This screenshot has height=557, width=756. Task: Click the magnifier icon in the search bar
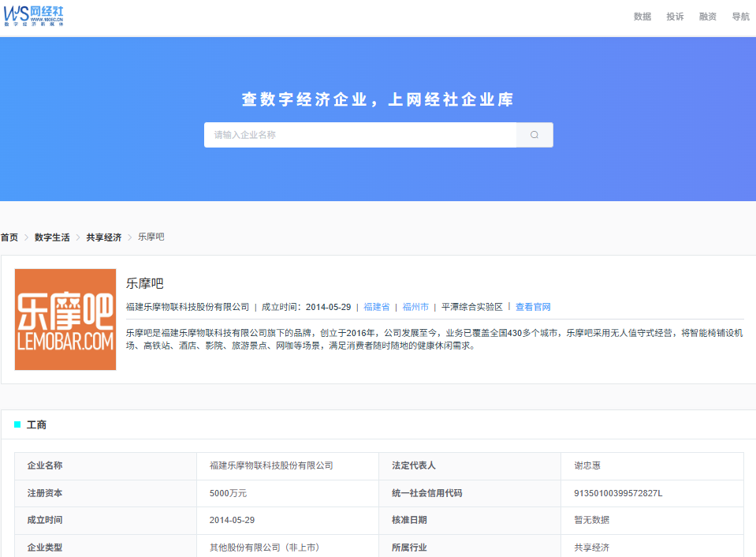(534, 134)
